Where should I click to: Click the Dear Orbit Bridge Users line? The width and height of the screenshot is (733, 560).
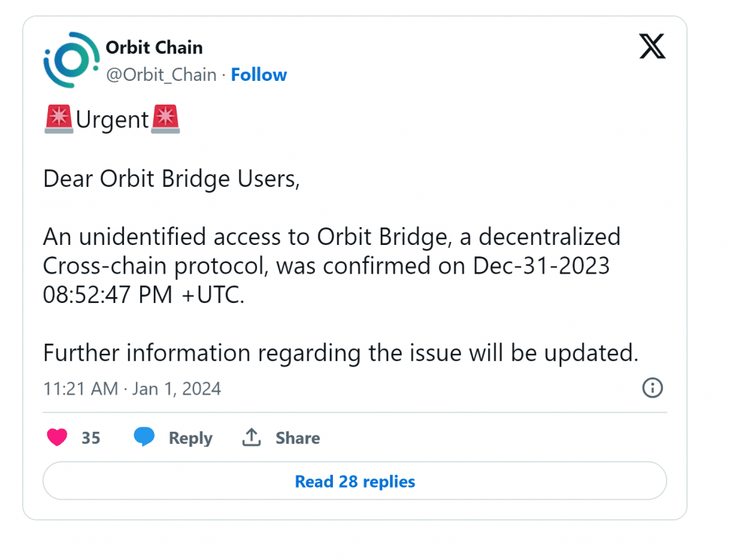click(171, 178)
